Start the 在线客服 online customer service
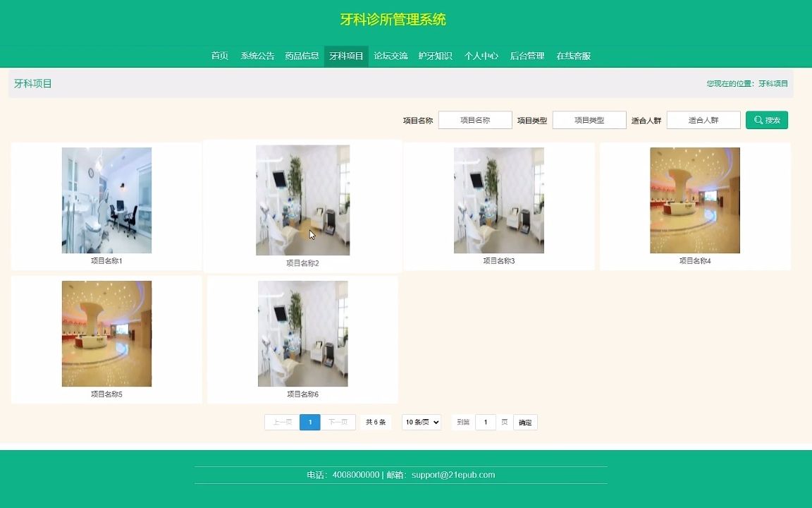 point(574,56)
